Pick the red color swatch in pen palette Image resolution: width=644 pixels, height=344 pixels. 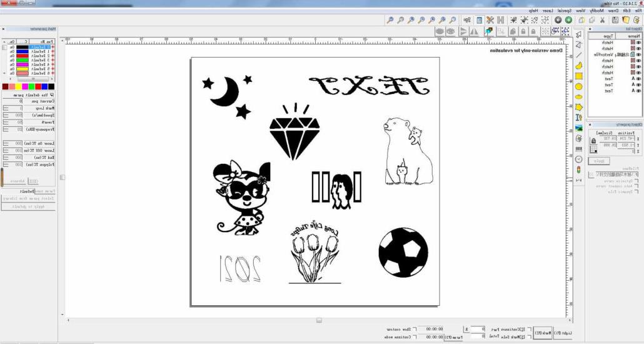[38, 86]
